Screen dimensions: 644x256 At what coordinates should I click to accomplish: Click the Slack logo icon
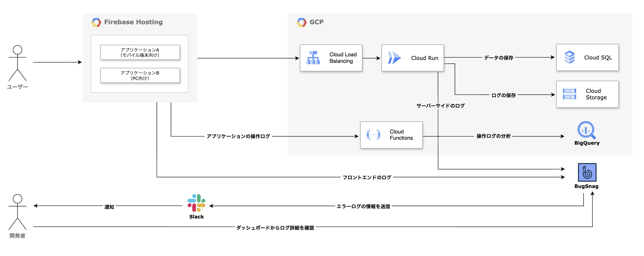pos(196,203)
